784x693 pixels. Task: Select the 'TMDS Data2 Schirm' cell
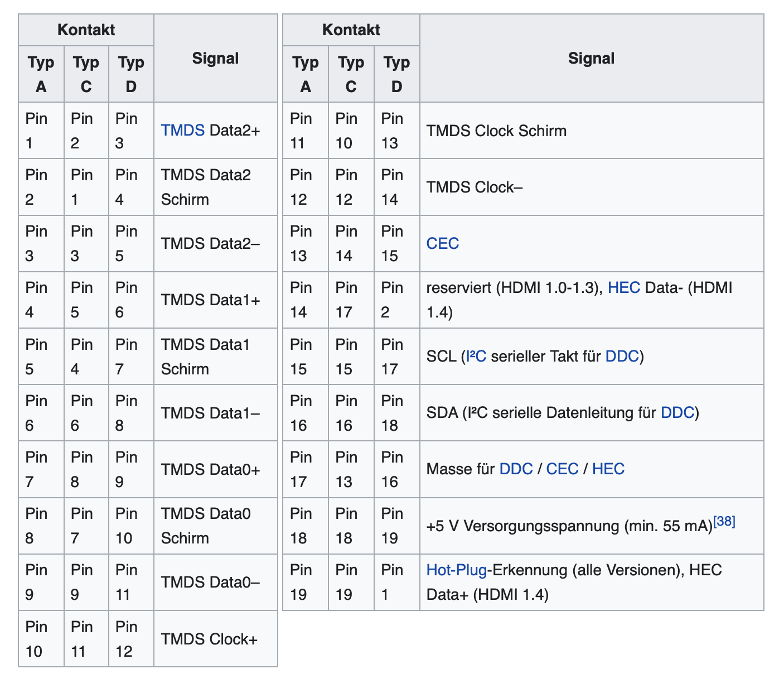216,187
